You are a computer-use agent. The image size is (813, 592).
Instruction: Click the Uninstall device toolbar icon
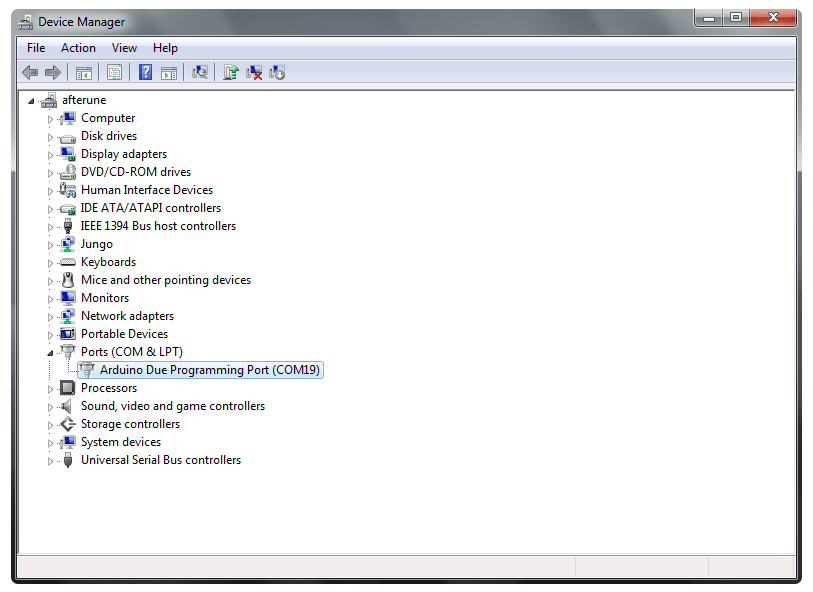click(x=254, y=72)
